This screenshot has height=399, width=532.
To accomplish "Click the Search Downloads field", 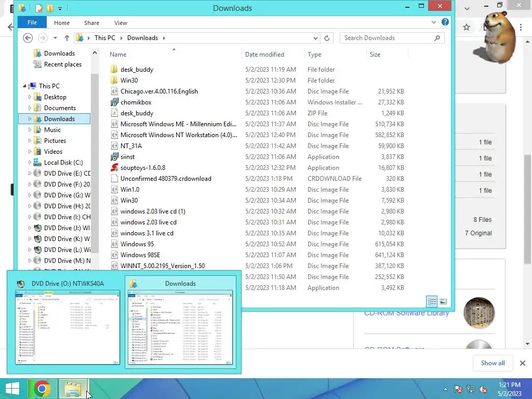I will click(x=392, y=38).
